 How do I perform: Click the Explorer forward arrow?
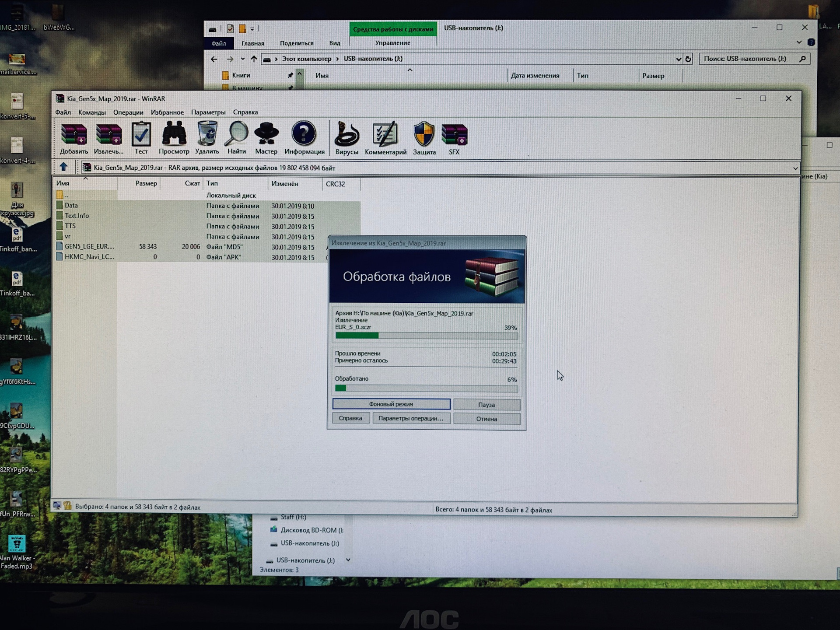[x=230, y=59]
